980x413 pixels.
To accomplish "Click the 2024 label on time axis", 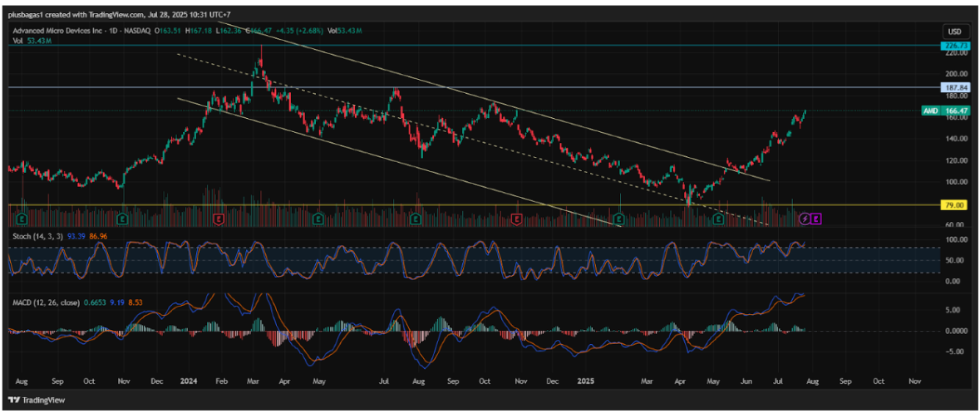I will click(x=187, y=380).
